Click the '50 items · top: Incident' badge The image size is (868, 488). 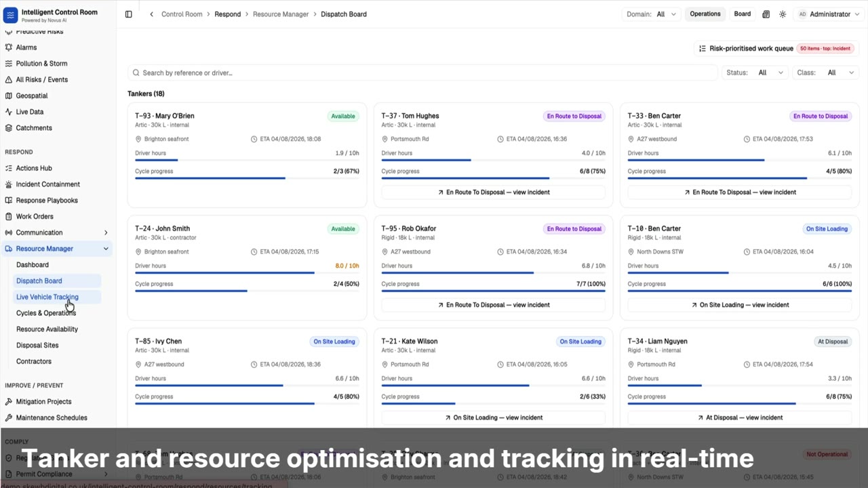coord(825,49)
